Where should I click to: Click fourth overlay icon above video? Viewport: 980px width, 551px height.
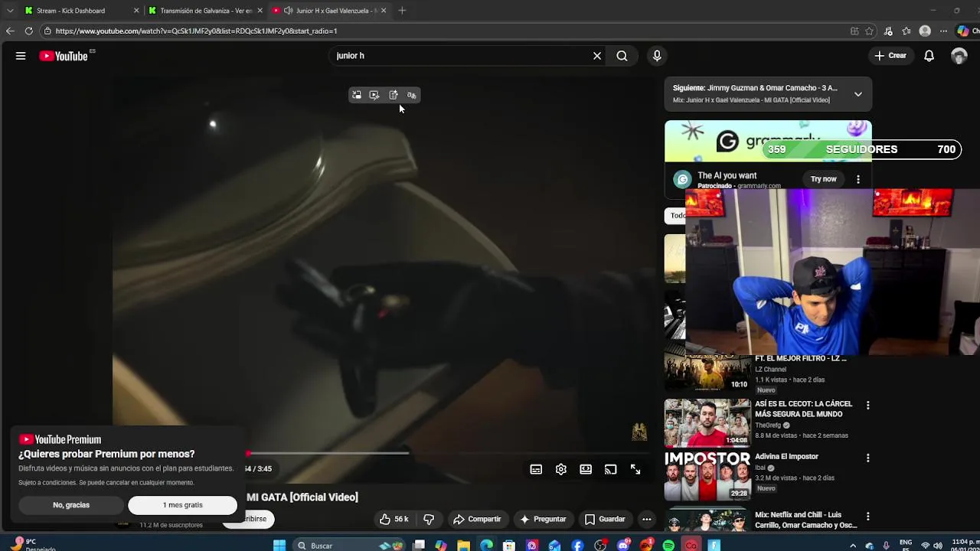coord(412,95)
